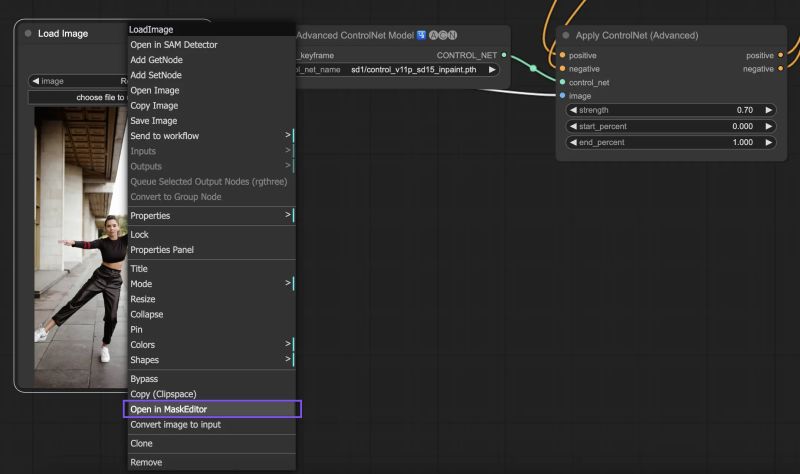Select Copy (Clipspace) entry
This screenshot has height=474, width=800.
pos(211,394)
